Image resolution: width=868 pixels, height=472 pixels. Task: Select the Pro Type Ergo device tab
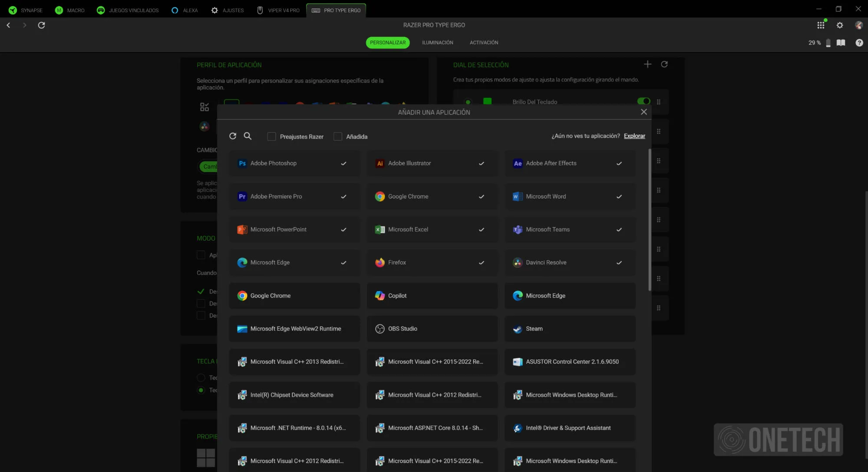(336, 10)
